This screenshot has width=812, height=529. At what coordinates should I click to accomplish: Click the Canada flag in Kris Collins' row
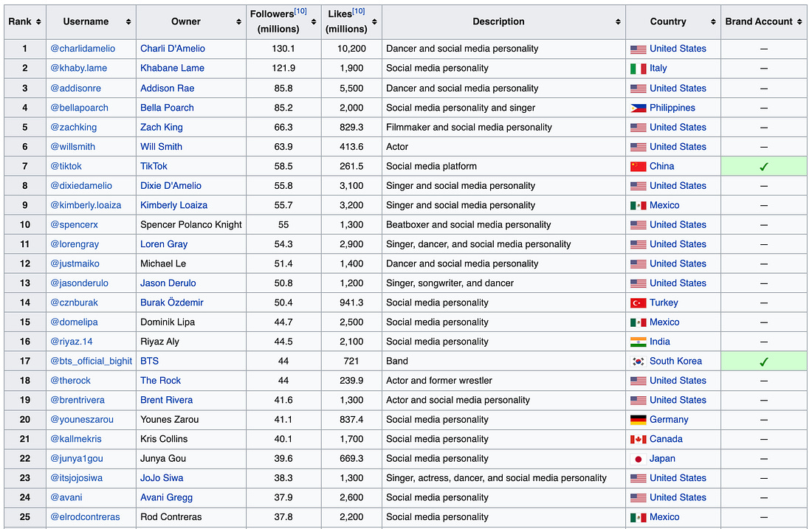[638, 440]
